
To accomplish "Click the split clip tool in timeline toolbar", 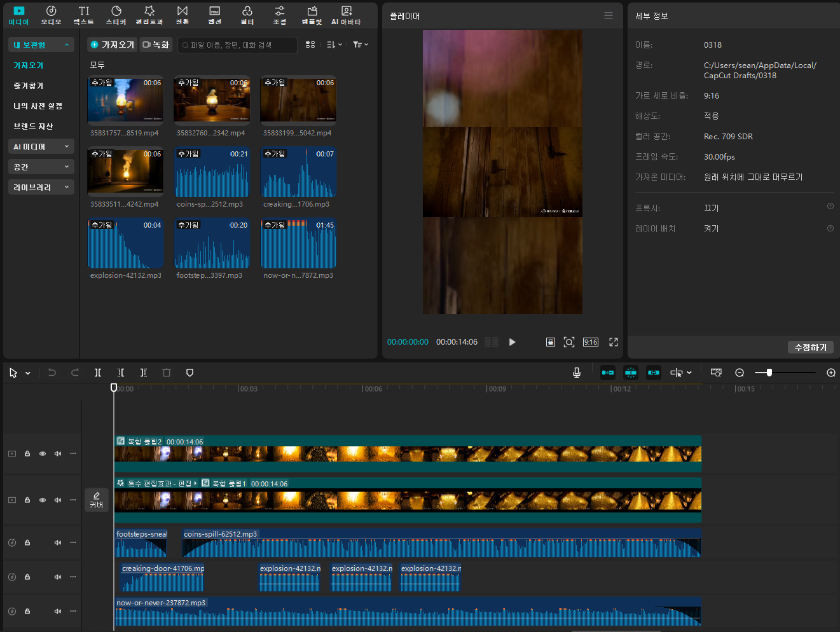I will [x=98, y=373].
